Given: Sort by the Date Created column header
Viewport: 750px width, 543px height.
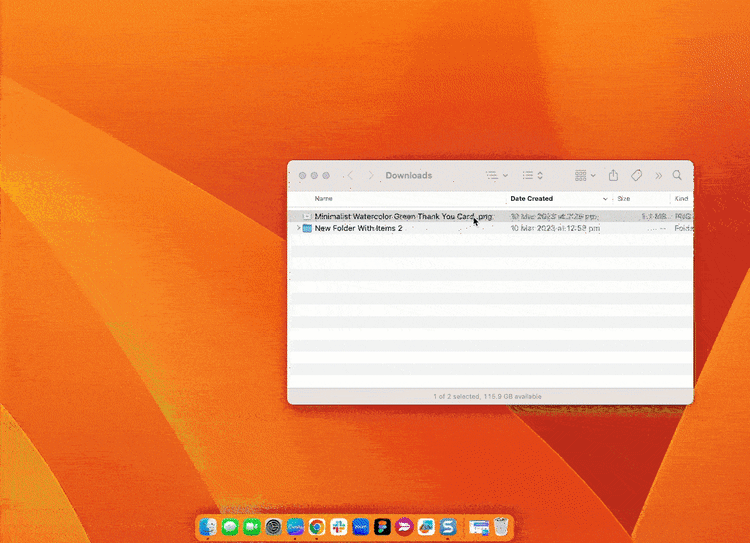Looking at the screenshot, I should pos(531,199).
